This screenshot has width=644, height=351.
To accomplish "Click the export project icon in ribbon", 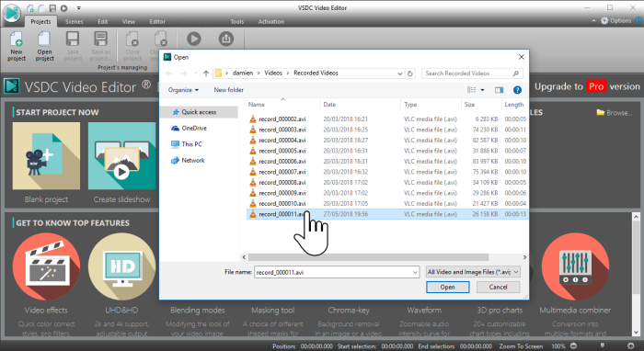I will coord(226,39).
